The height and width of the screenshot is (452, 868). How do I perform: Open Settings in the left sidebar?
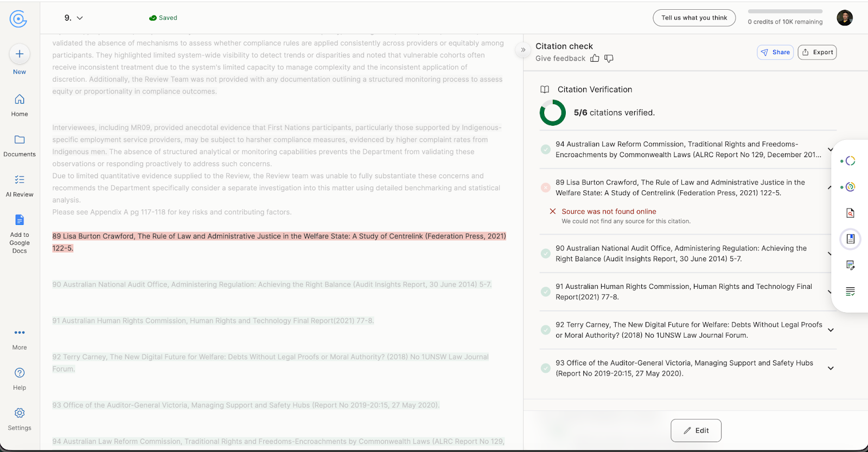coord(20,419)
